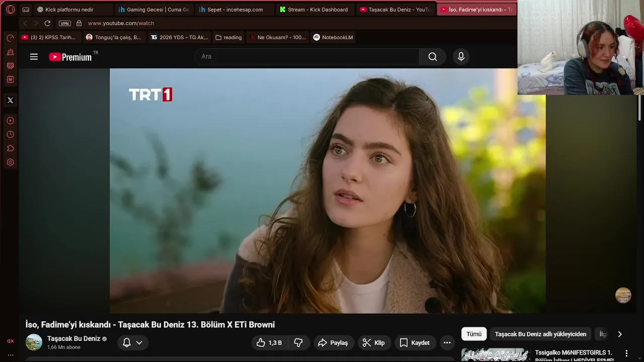Click the GX logo at sidebar bottom
644x362 pixels.
[x=10, y=341]
